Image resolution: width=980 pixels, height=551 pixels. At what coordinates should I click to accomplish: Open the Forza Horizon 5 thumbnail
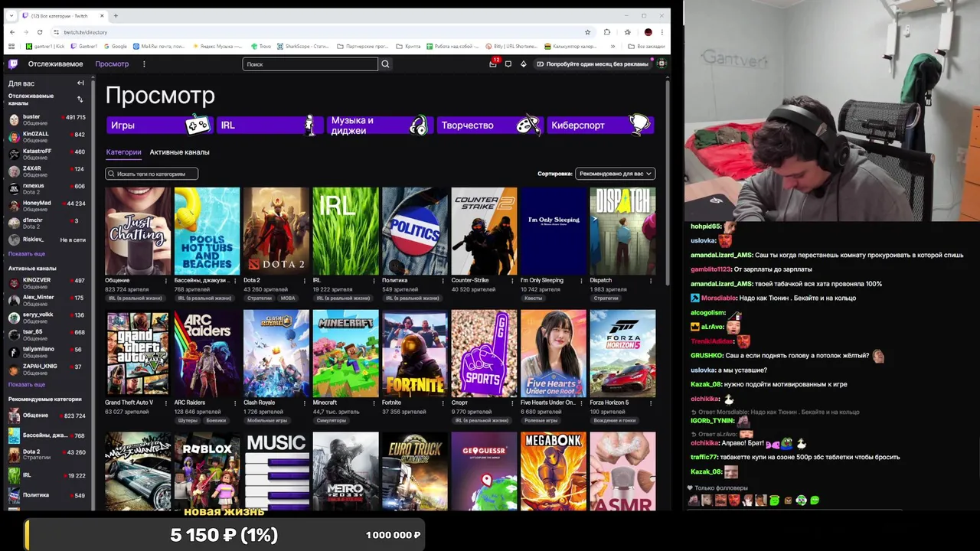click(x=622, y=353)
